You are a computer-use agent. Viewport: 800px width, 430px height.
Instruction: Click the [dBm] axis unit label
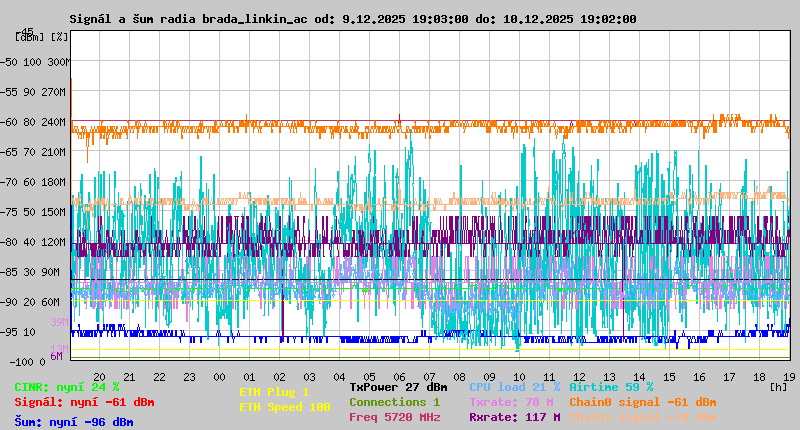coord(27,37)
